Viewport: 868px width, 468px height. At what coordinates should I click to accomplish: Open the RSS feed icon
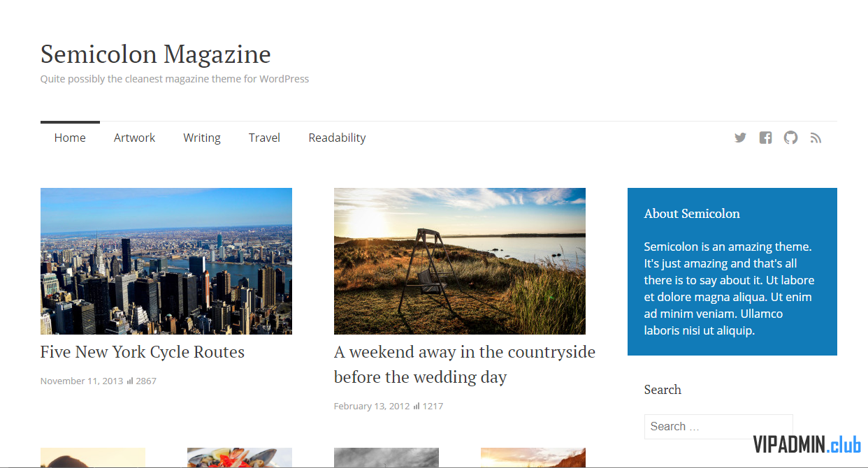click(816, 138)
